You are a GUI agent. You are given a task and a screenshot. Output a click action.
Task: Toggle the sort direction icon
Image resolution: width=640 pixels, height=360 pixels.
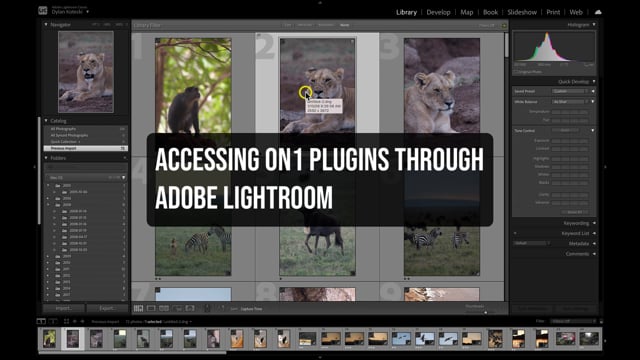[x=221, y=308]
